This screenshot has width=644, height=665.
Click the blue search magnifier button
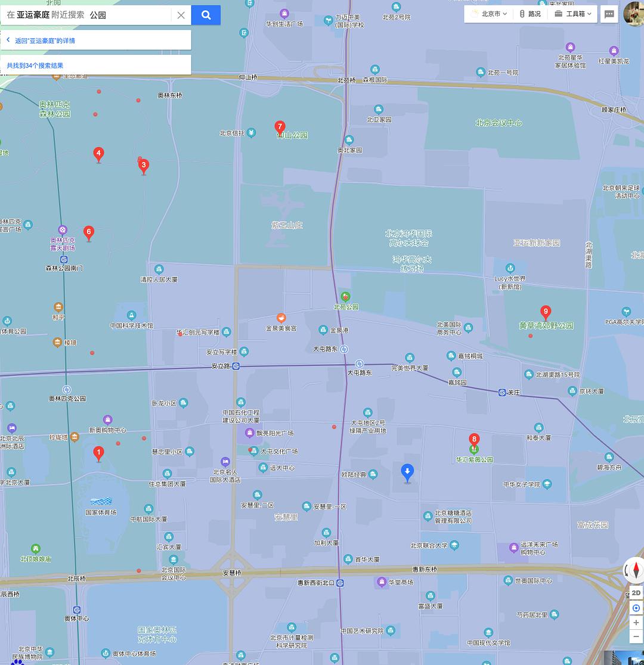[206, 15]
